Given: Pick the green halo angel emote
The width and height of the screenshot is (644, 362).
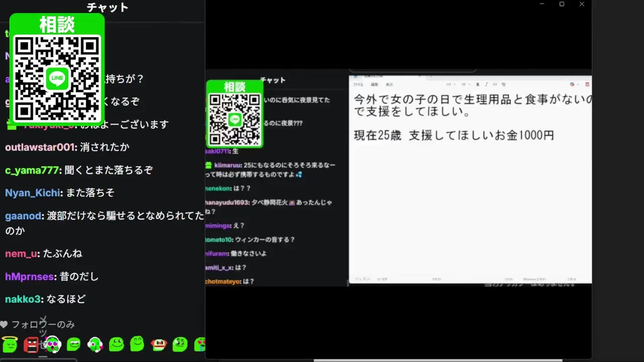Looking at the screenshot, I should tap(10, 344).
